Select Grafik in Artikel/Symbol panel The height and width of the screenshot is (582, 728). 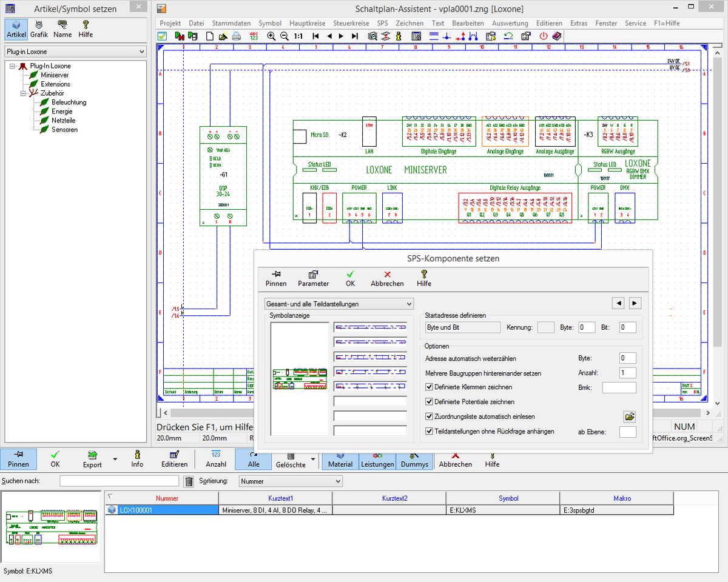click(x=39, y=28)
